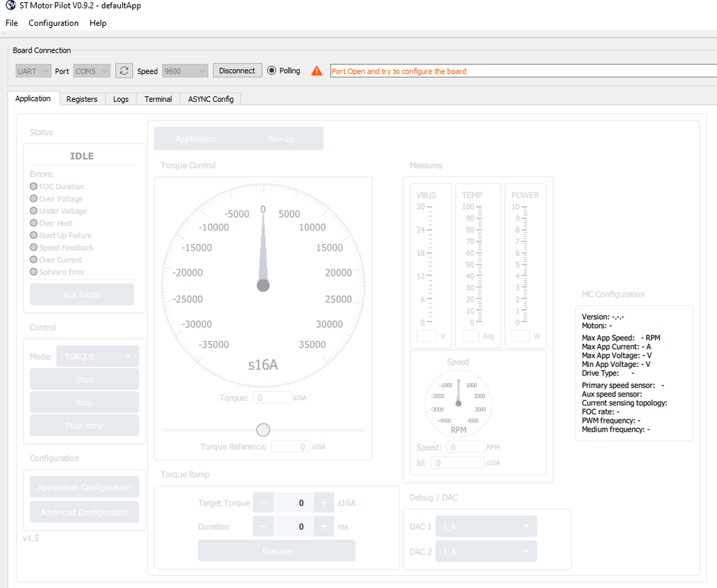Screen dimensions: 717x588
Task: Click the torque reference slider handle
Action: [x=263, y=430]
